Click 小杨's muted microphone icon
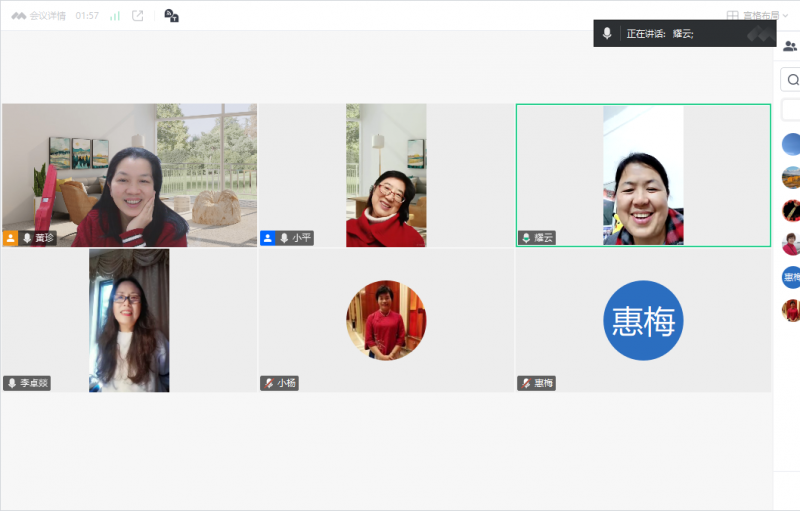Viewport: 800px width, 511px height. pos(269,383)
